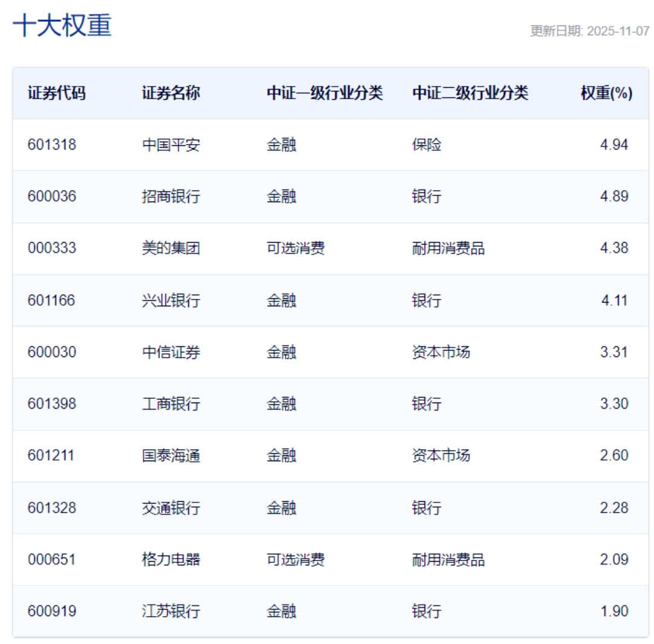654x644 pixels.
Task: Click 银行 in the 兴业银行 row
Action: [427, 301]
